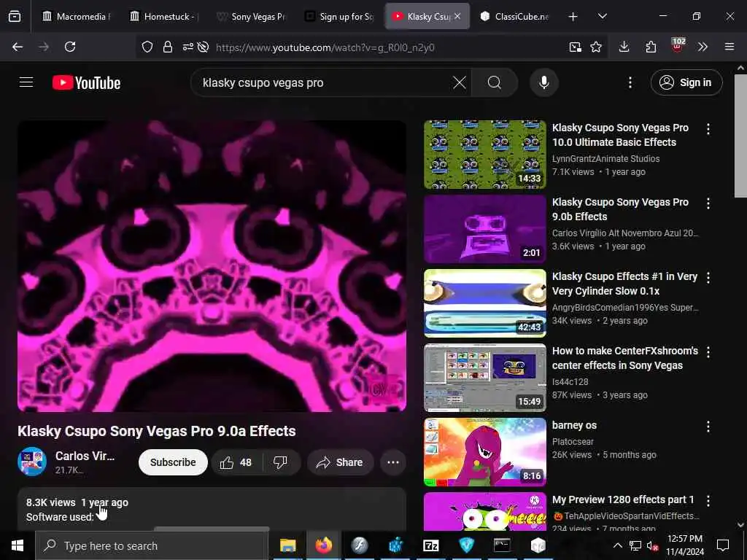Viewport: 747px width, 560px height.
Task: Click LynnGrantzAnimate Studios channel name
Action: coord(605,158)
